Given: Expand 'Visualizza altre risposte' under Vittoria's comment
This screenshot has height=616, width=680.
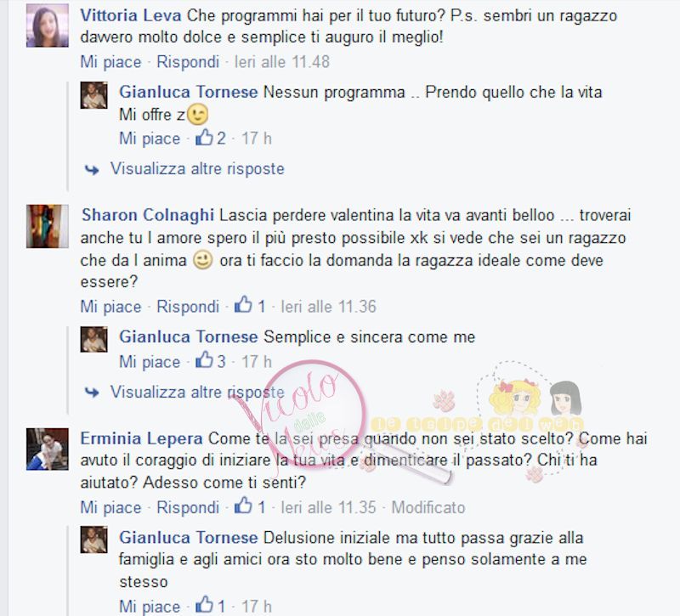Looking at the screenshot, I should click(197, 168).
